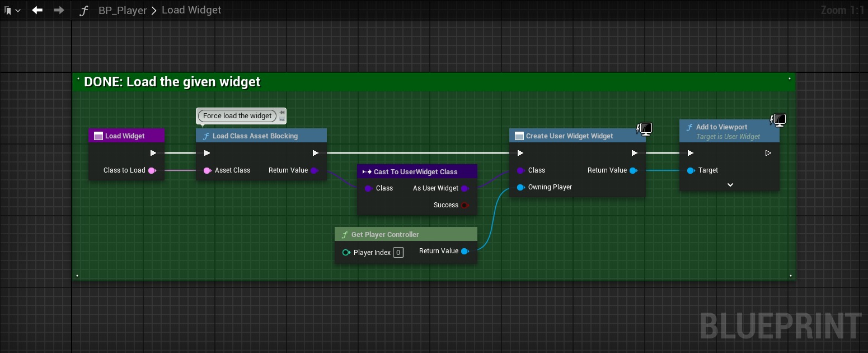Expand advanced pins on Add to Viewport

(x=730, y=185)
